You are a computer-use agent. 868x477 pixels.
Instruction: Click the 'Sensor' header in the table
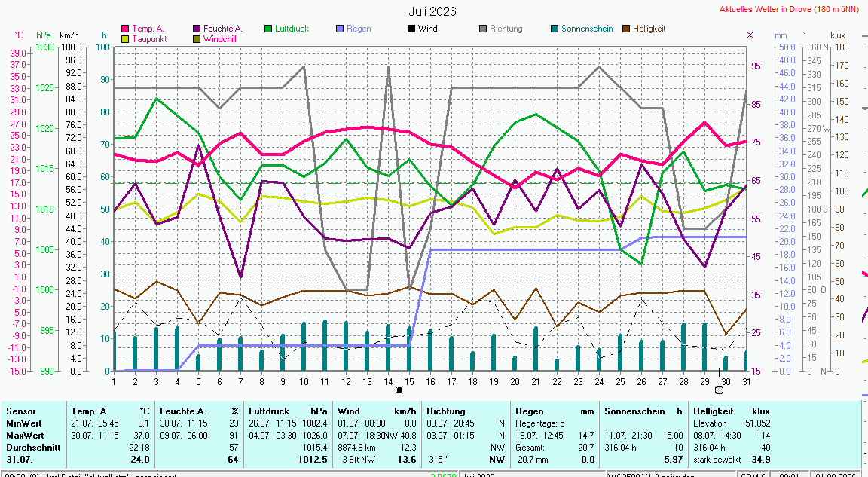[20, 411]
